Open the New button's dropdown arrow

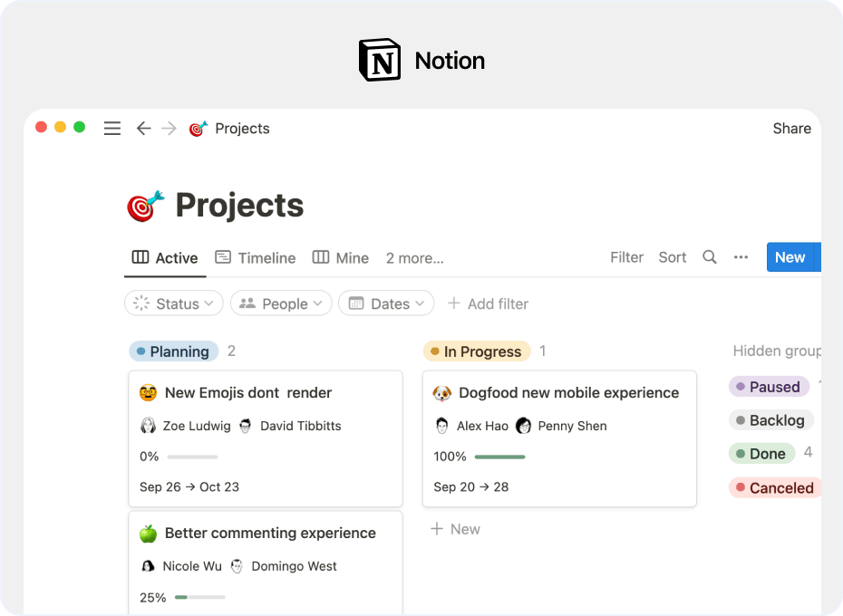pos(818,257)
